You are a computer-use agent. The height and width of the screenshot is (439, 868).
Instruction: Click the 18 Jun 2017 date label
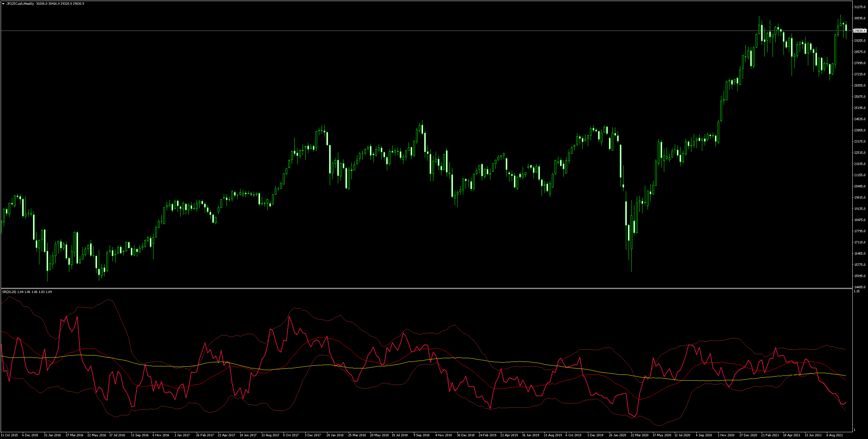tap(248, 435)
